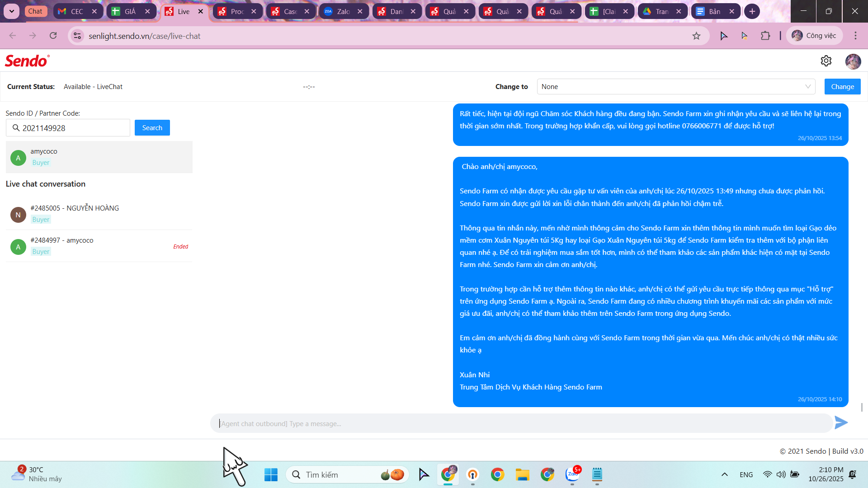This screenshot has width=868, height=488.
Task: Click the chat window vertical scrollbar
Action: (862, 407)
